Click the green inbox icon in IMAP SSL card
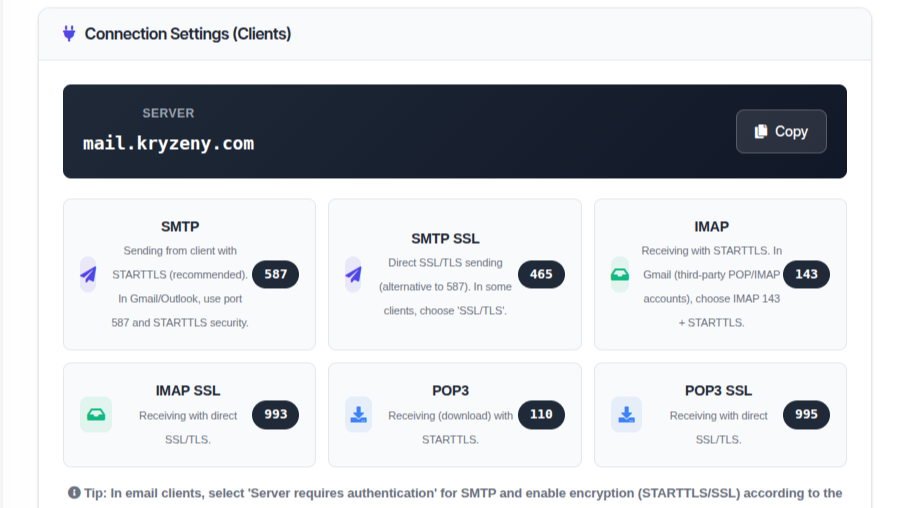 pos(96,414)
